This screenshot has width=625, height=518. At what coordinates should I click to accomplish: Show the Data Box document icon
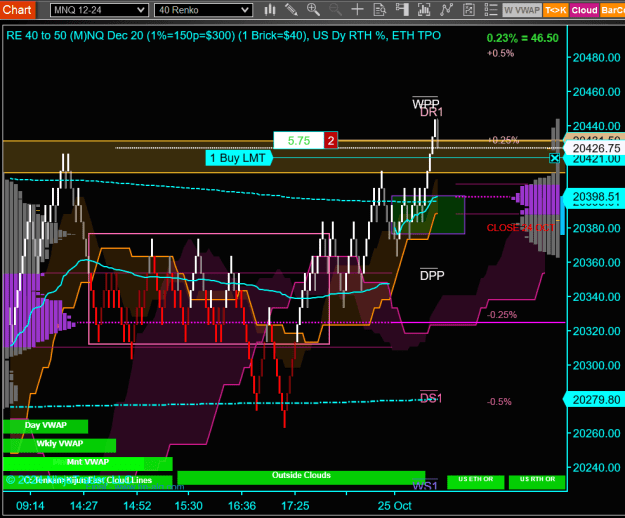379,10
